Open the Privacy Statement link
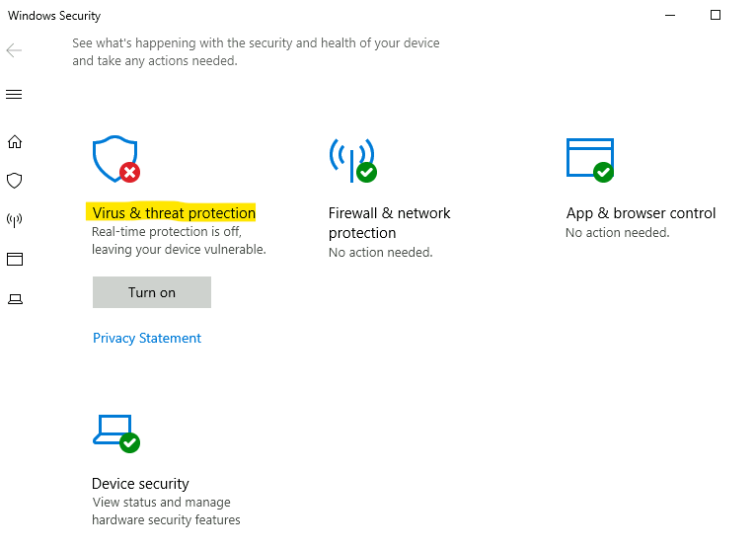 147,338
